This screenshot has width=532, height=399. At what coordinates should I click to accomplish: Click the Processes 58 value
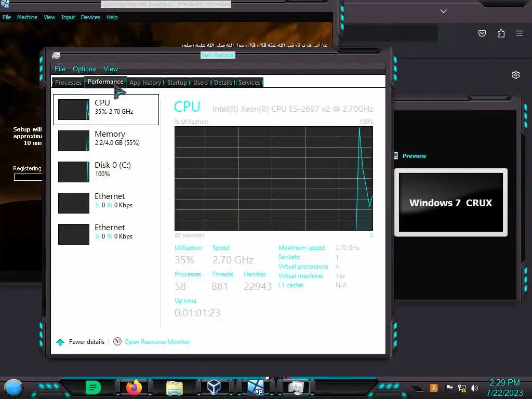click(x=180, y=286)
